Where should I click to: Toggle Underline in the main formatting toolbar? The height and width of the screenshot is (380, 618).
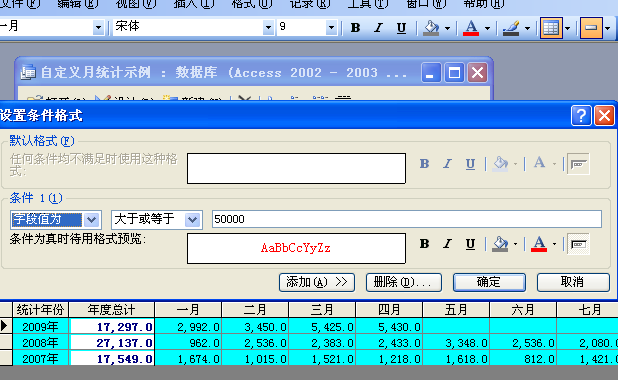(x=401, y=28)
